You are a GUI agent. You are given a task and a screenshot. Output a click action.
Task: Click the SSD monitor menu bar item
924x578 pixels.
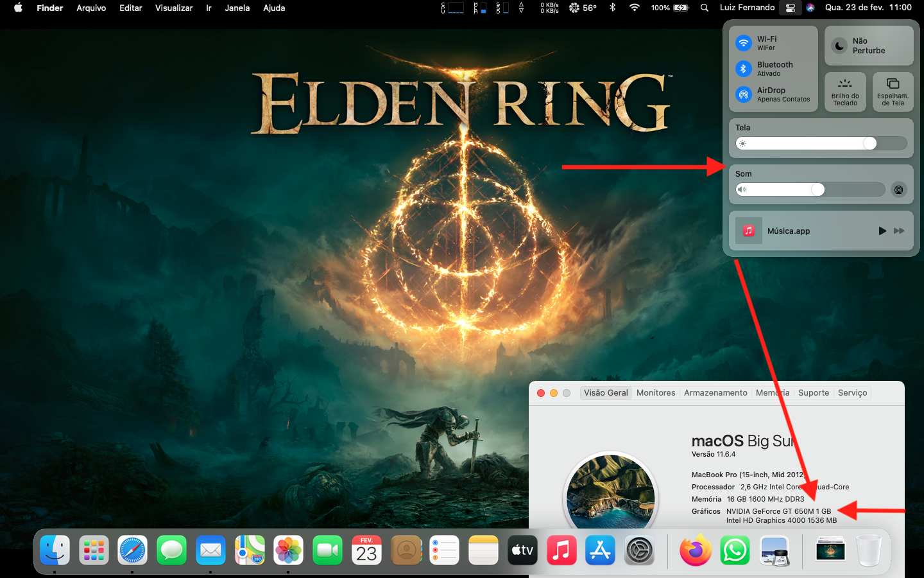[x=502, y=8]
